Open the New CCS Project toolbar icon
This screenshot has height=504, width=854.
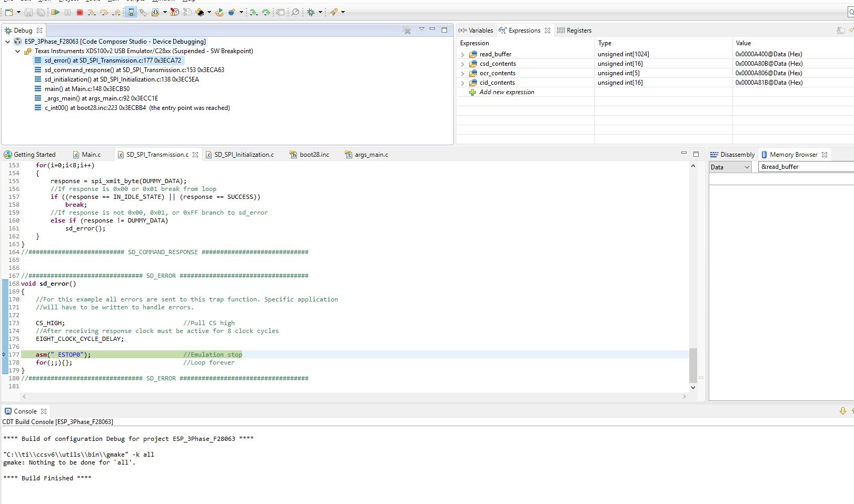pos(8,12)
